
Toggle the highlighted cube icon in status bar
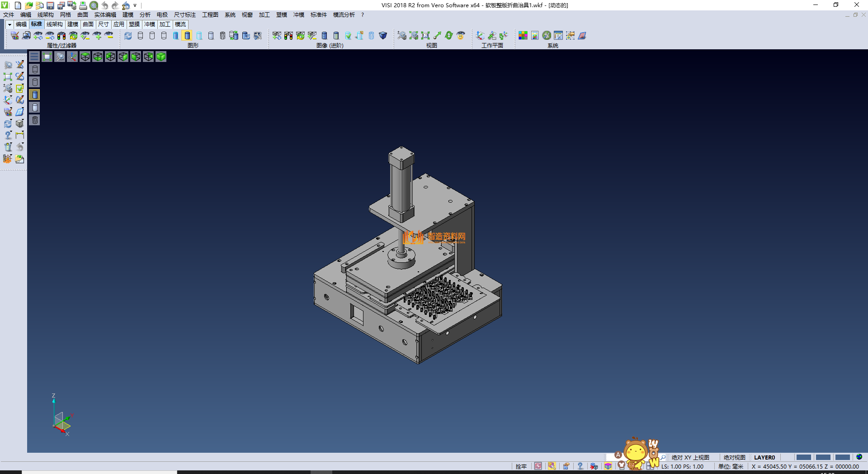point(608,466)
